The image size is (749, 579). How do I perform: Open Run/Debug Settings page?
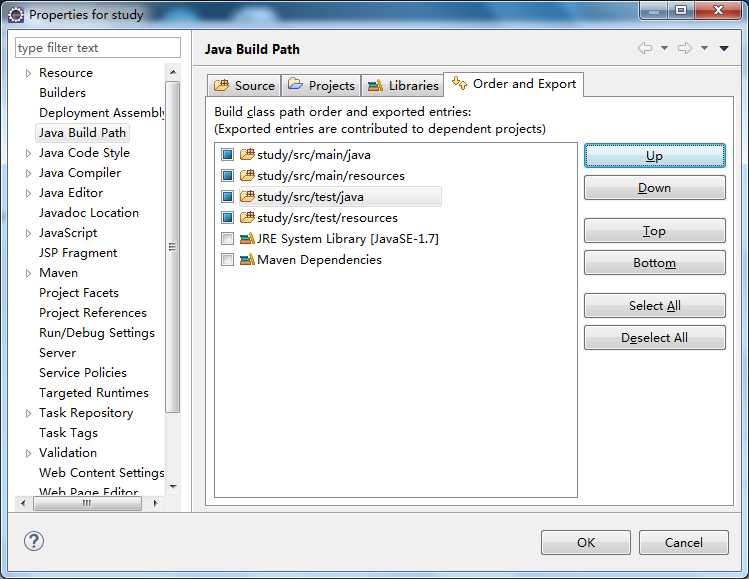tap(97, 333)
